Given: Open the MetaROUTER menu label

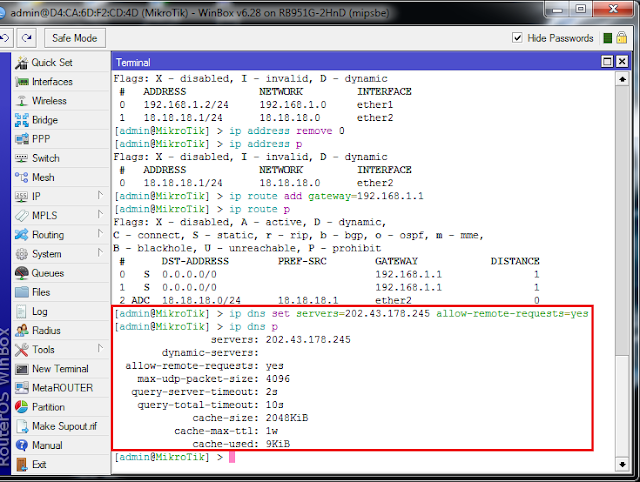Looking at the screenshot, I should click(x=62, y=388).
